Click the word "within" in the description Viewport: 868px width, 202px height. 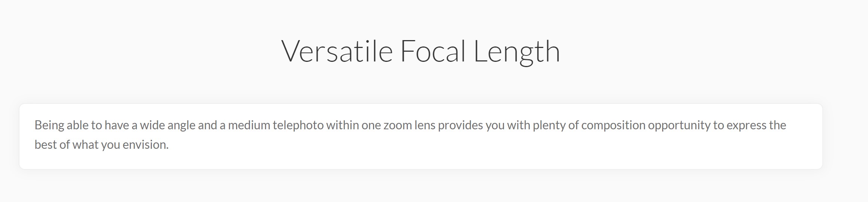[342, 125]
